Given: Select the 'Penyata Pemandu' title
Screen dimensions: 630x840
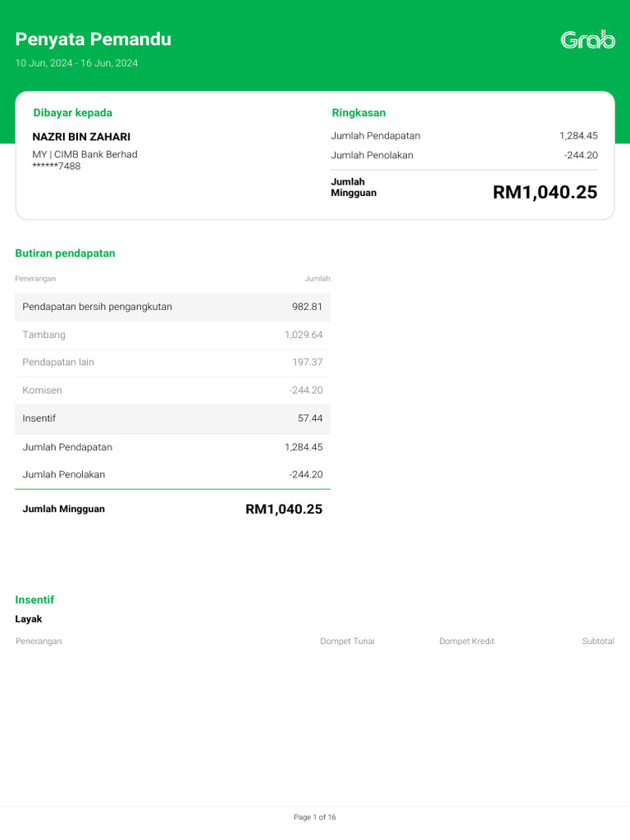Looking at the screenshot, I should coord(94,39).
